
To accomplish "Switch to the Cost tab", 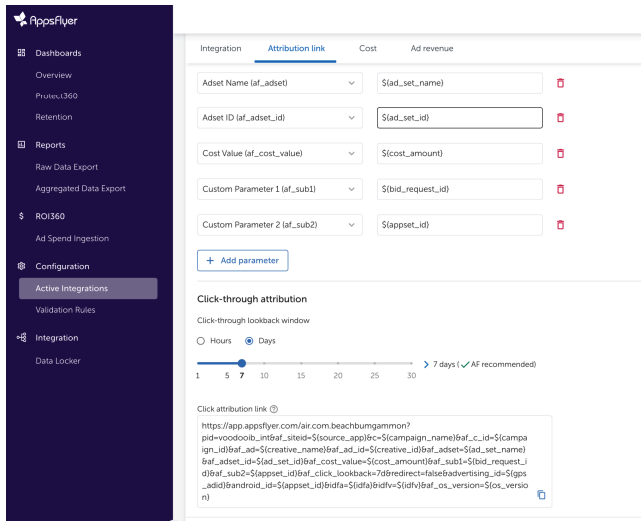I will click(368, 48).
